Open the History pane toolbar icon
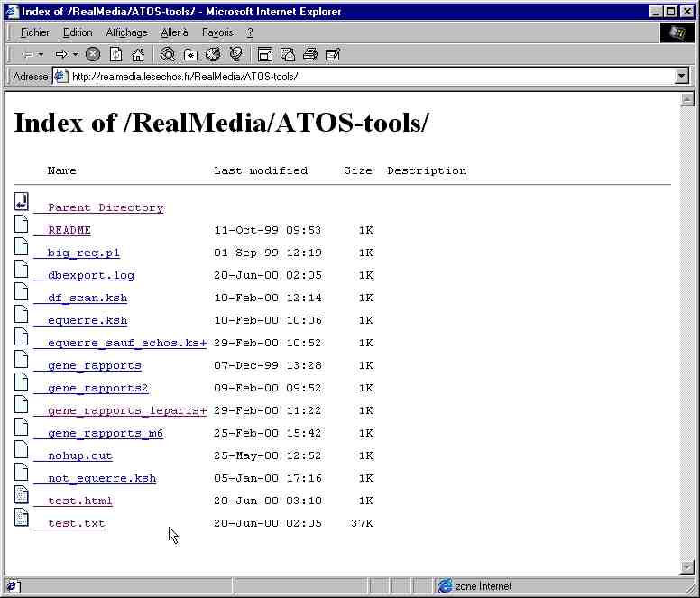This screenshot has height=598, width=700. pos(213,54)
